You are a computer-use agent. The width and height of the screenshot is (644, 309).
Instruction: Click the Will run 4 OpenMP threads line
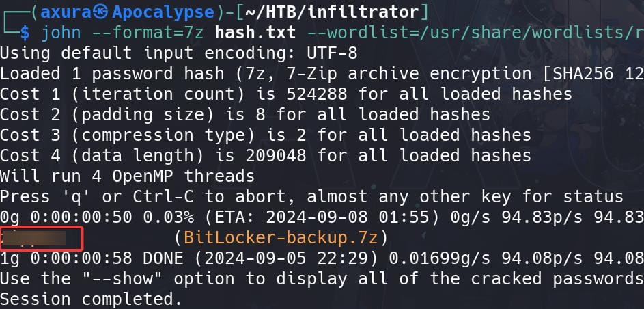pos(127,176)
